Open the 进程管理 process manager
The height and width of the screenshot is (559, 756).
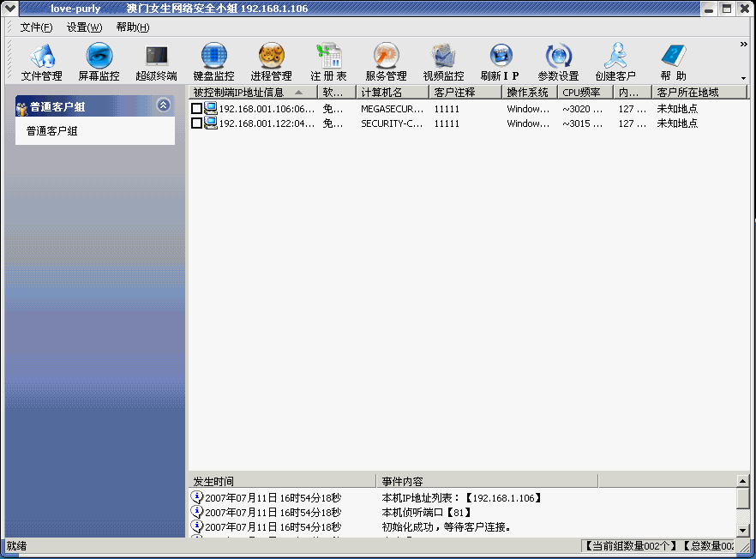click(x=271, y=60)
